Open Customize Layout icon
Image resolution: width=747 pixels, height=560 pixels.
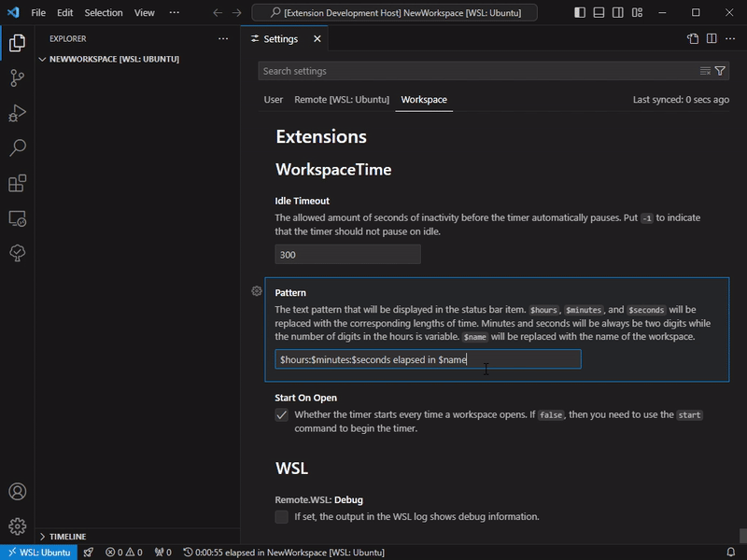point(638,13)
